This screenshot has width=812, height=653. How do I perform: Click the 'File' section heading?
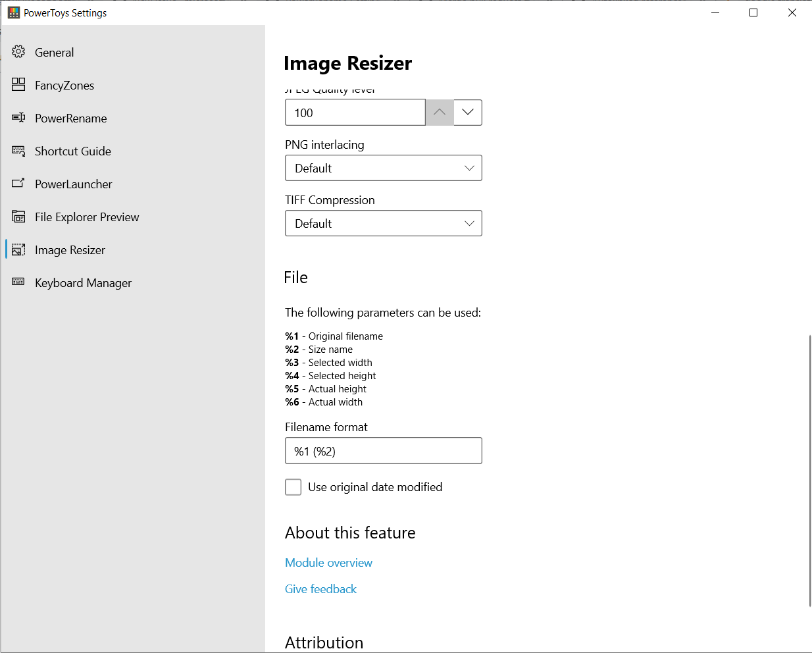point(296,277)
